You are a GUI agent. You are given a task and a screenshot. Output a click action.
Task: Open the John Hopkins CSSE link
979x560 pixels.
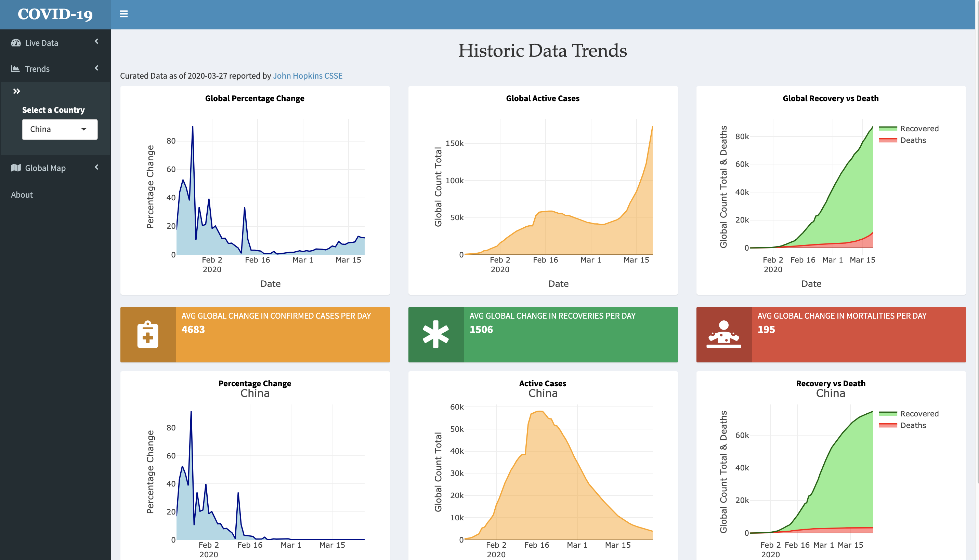[308, 76]
